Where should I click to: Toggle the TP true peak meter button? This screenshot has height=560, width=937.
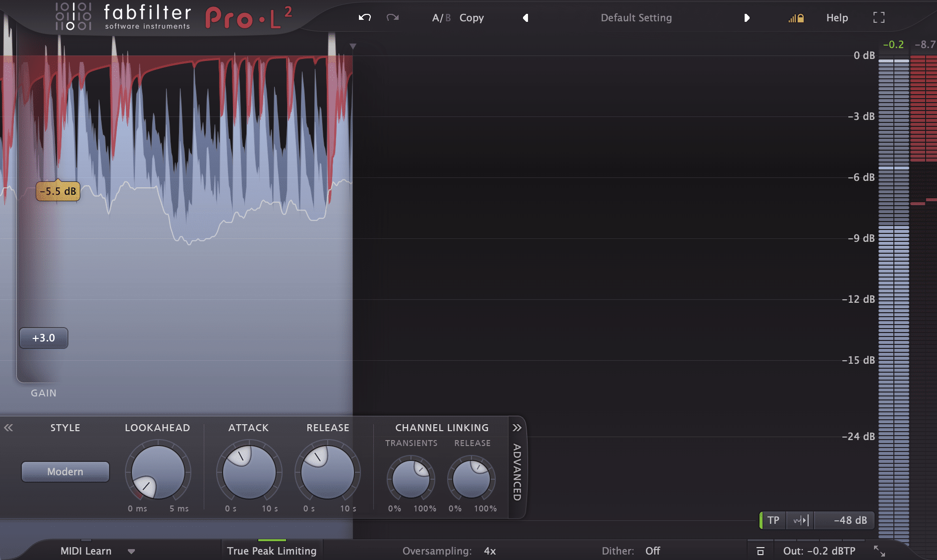(x=773, y=520)
